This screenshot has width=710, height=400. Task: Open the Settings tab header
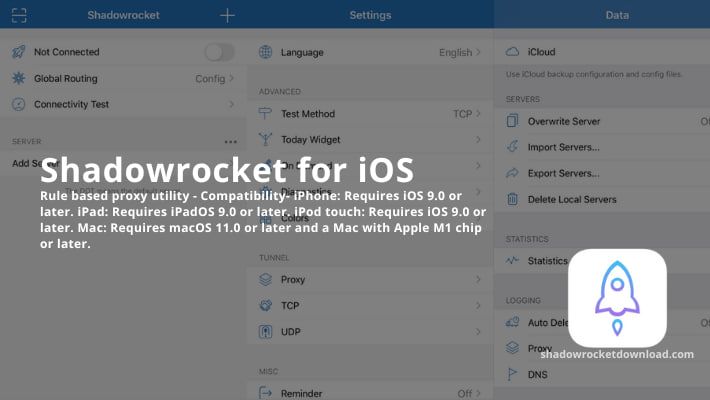(x=370, y=15)
